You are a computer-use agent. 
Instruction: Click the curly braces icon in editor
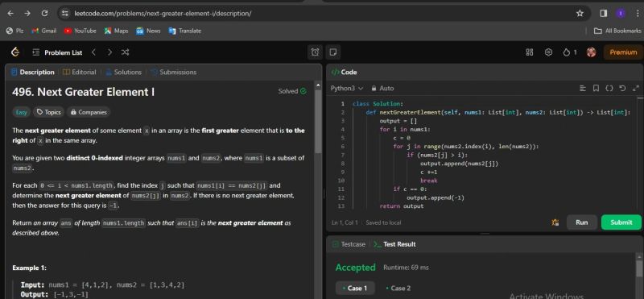point(609,88)
